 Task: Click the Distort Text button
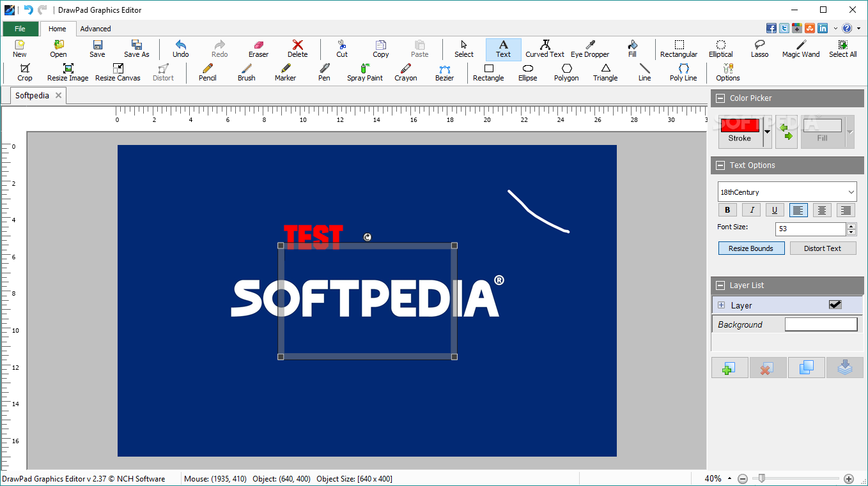coord(823,248)
